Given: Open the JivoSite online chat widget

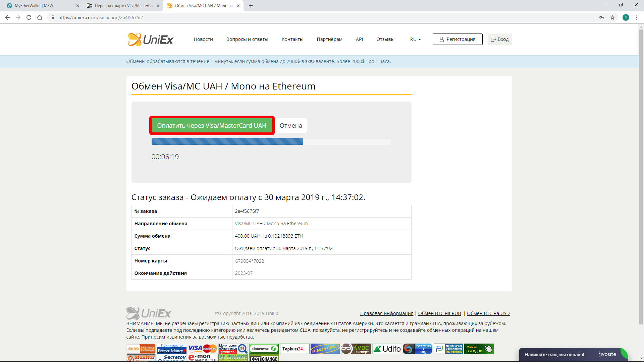Looking at the screenshot, I should (574, 355).
